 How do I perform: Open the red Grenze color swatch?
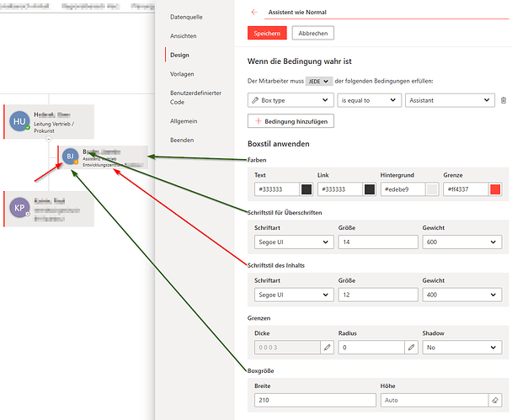click(495, 189)
